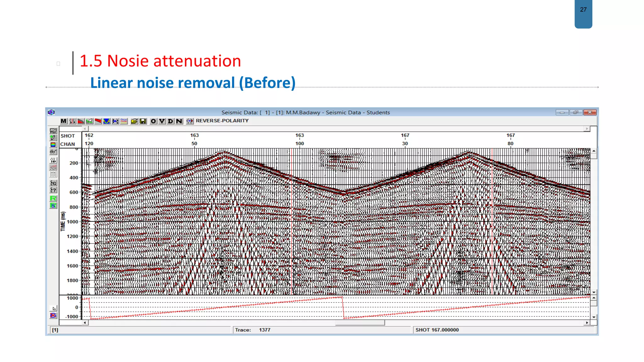The width and height of the screenshot is (644, 362).
Task: Click the blue arrows trace-scaling icon
Action: pos(115,121)
